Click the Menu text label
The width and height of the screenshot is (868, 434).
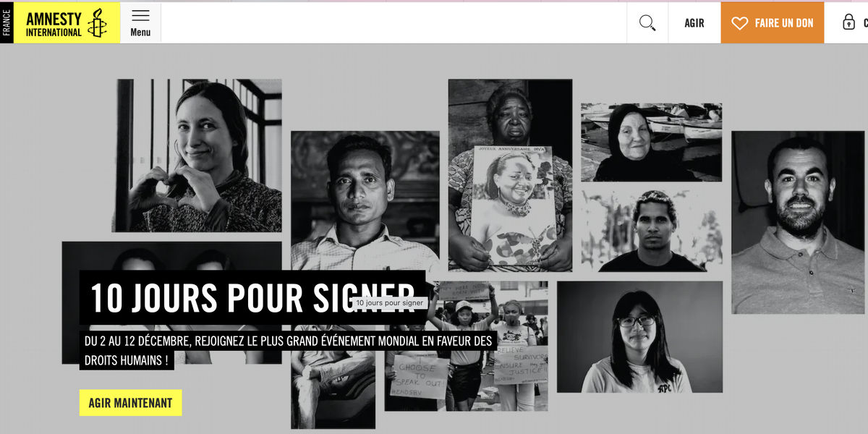pos(140,33)
